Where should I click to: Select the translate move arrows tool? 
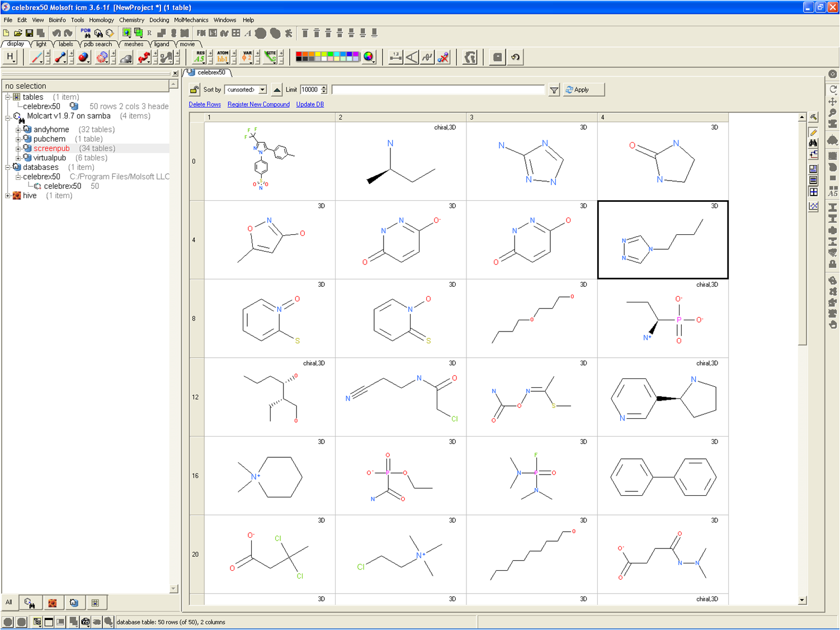(x=833, y=101)
